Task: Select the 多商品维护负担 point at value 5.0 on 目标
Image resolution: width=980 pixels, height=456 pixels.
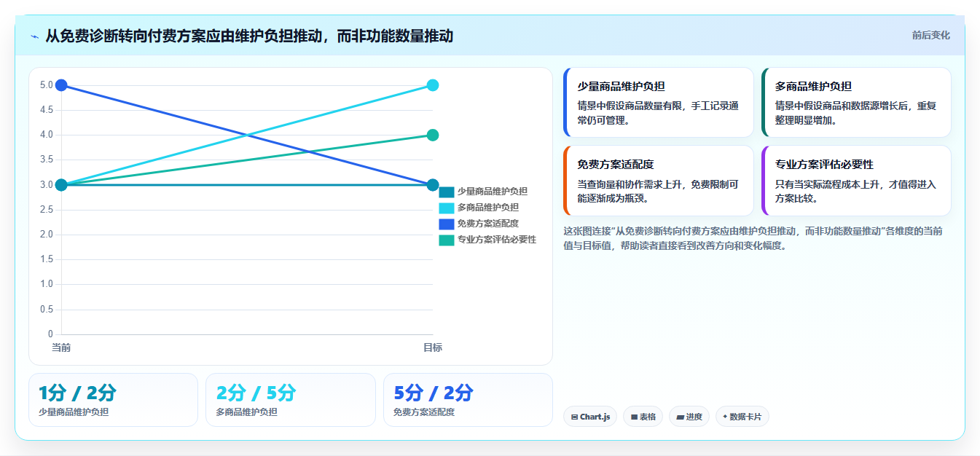Action: point(433,85)
